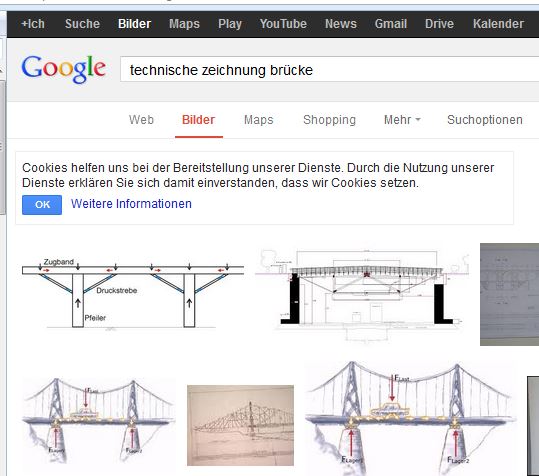Image resolution: width=539 pixels, height=476 pixels.
Task: Open Suchoptionen search tools
Action: [485, 120]
